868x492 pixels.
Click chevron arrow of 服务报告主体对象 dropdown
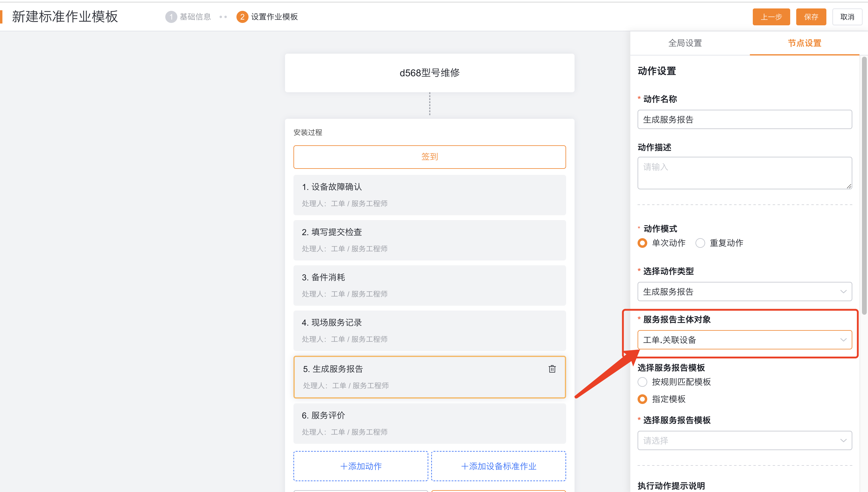[x=843, y=340]
